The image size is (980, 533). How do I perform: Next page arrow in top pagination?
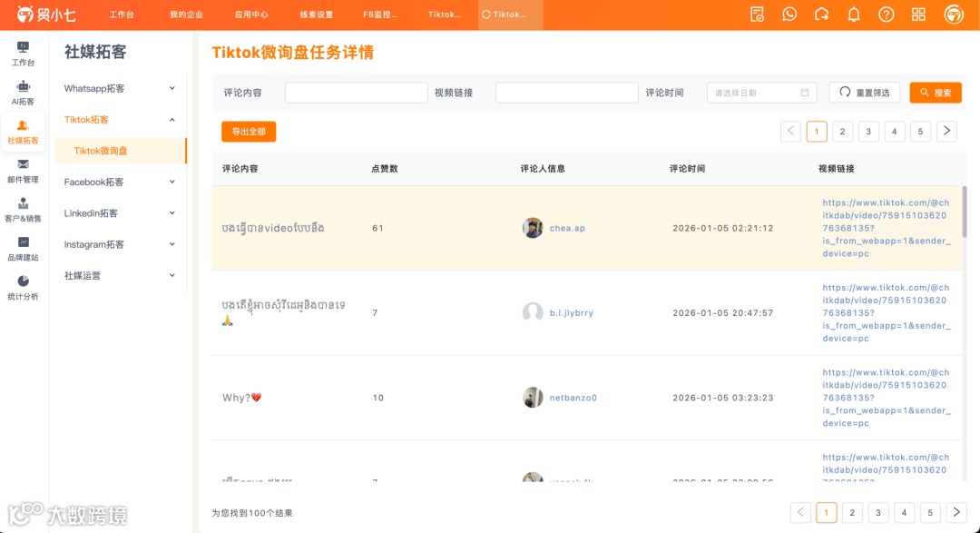coord(946,132)
